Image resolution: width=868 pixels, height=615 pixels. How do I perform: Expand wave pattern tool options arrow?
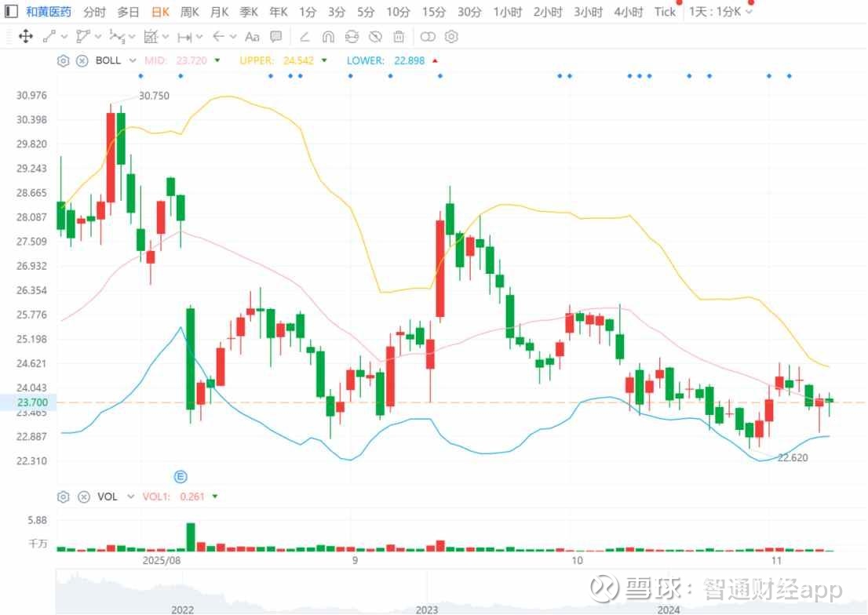coord(132,37)
